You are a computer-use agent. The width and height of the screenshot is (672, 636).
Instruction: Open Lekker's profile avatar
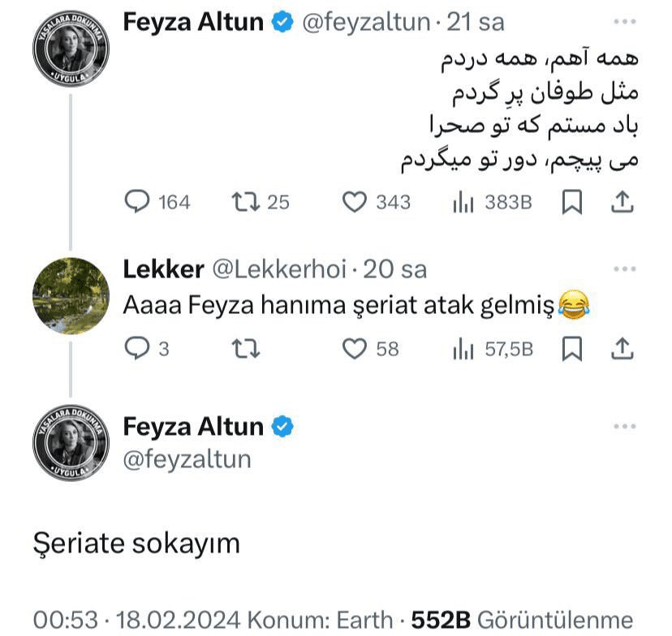coord(71,295)
